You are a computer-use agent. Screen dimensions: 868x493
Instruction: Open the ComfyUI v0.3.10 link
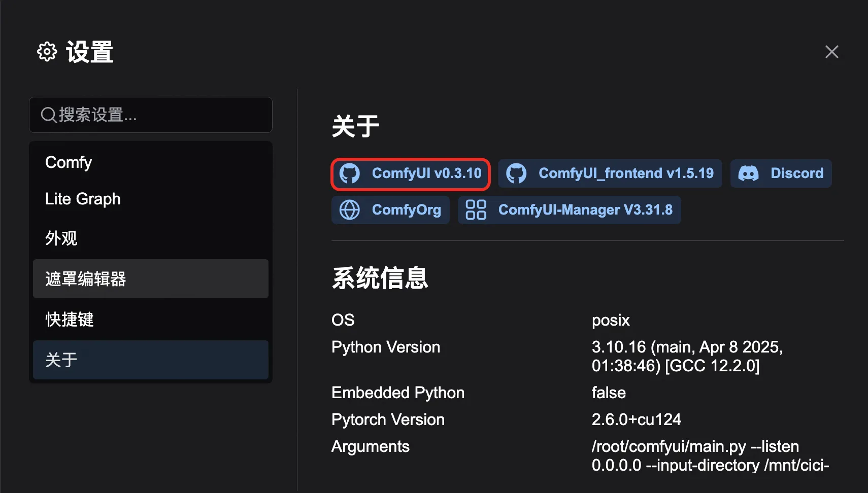point(411,174)
